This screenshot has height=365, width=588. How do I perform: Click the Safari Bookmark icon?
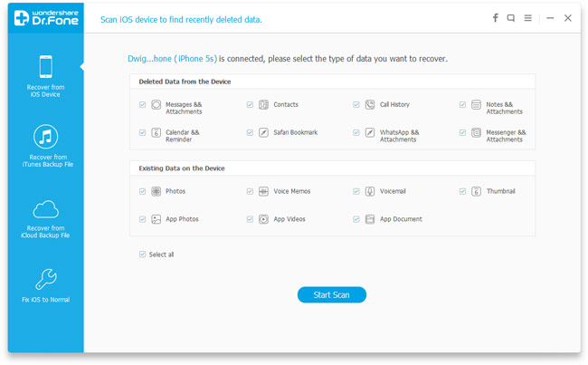pos(263,133)
